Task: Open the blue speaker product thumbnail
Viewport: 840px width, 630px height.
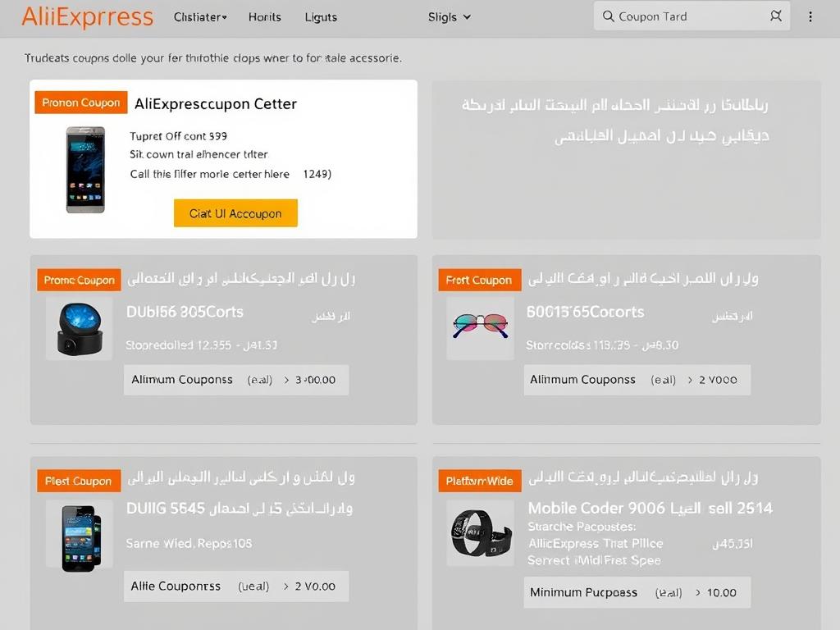Action: pyautogui.click(x=80, y=329)
